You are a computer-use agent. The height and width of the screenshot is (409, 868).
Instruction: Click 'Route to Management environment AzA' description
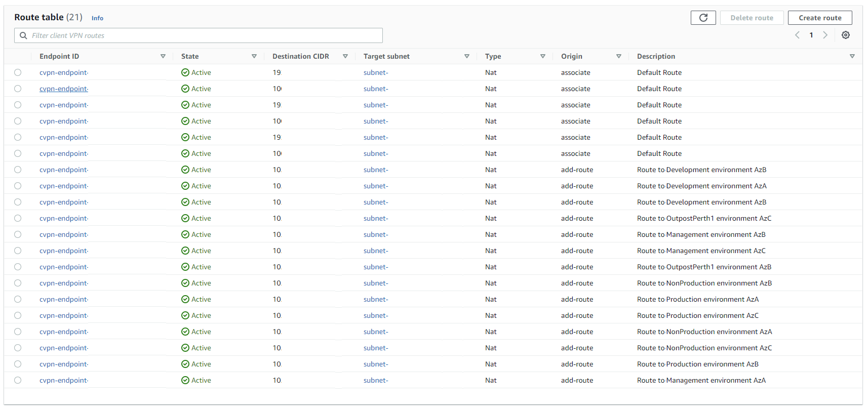tap(701, 380)
